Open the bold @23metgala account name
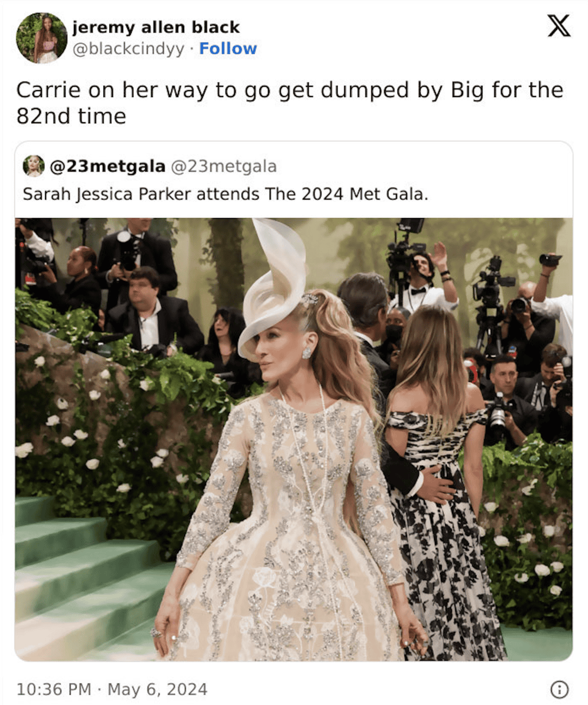 (108, 166)
